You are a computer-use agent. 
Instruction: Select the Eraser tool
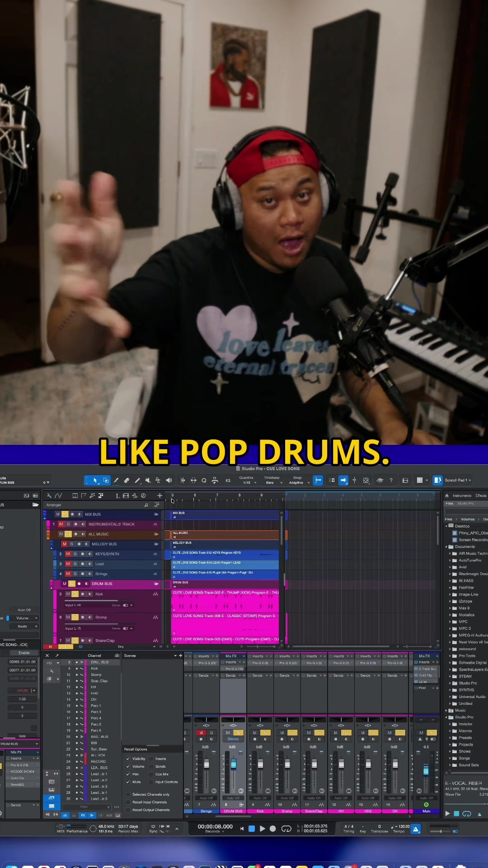coord(127,480)
